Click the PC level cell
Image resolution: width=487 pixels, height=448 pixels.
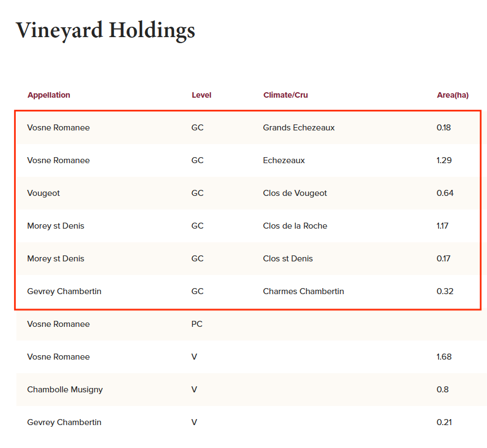click(x=197, y=324)
